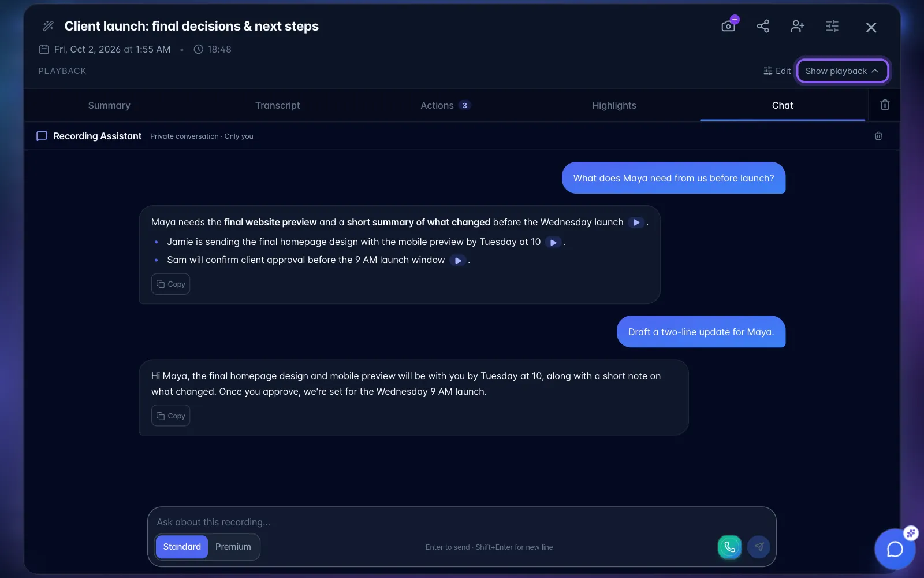Open the sliders settings icon in header
This screenshot has width=924, height=578.
832,26
